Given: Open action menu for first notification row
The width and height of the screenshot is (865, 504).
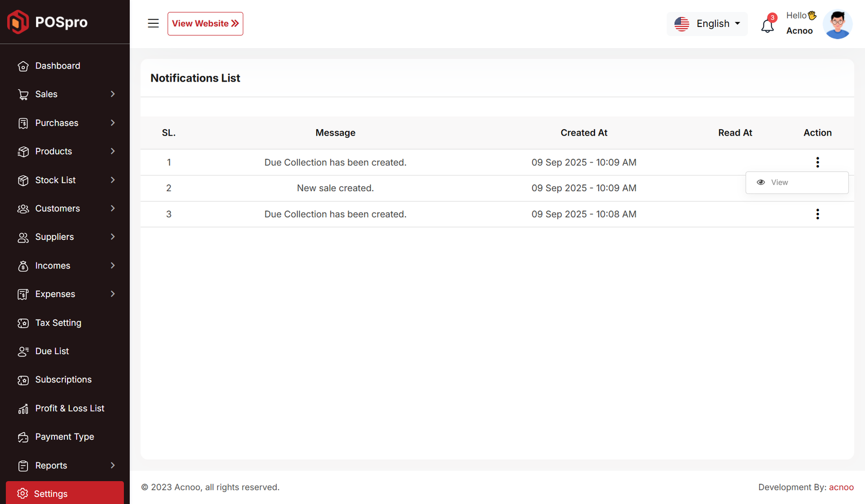Looking at the screenshot, I should (817, 162).
